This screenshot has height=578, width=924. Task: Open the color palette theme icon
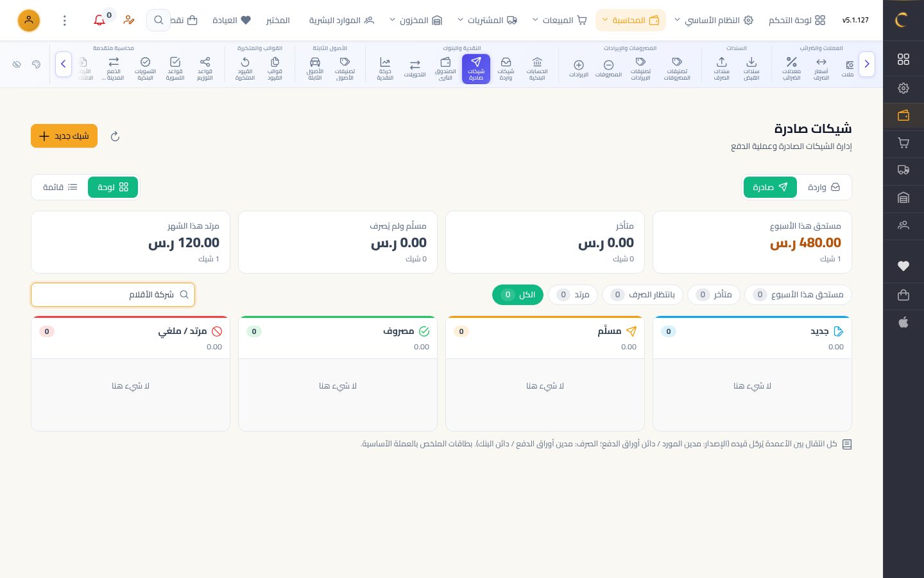[36, 64]
